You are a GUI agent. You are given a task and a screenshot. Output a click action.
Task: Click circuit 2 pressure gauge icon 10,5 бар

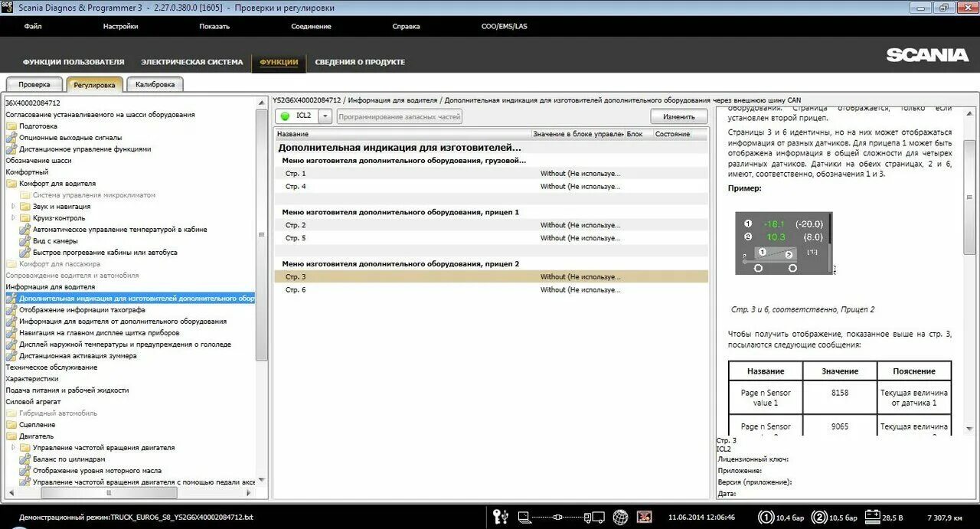(819, 517)
